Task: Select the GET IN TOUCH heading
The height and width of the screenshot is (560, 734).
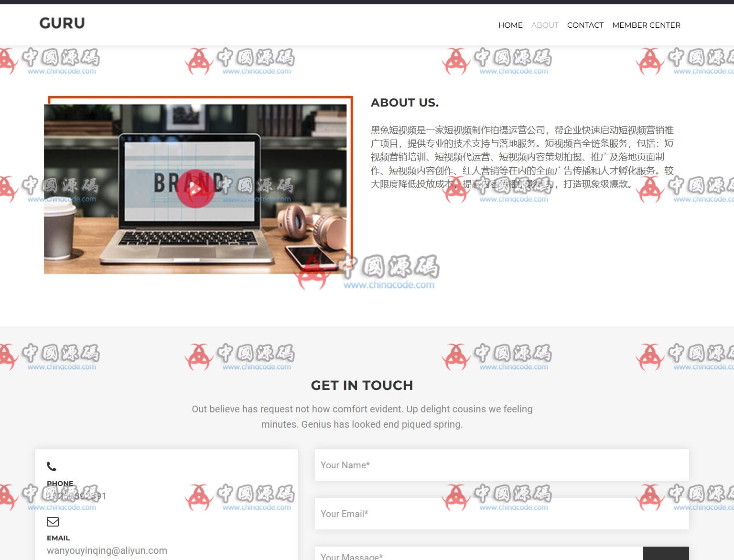Action: (362, 385)
